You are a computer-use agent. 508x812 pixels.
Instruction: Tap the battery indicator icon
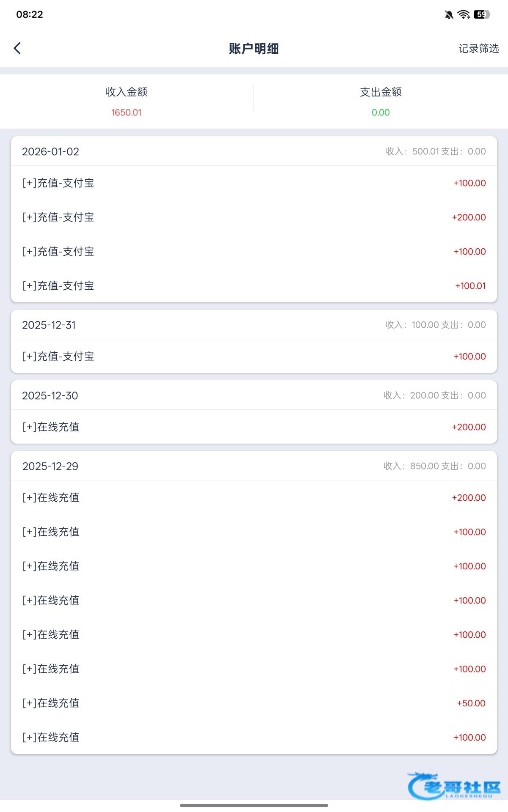482,15
